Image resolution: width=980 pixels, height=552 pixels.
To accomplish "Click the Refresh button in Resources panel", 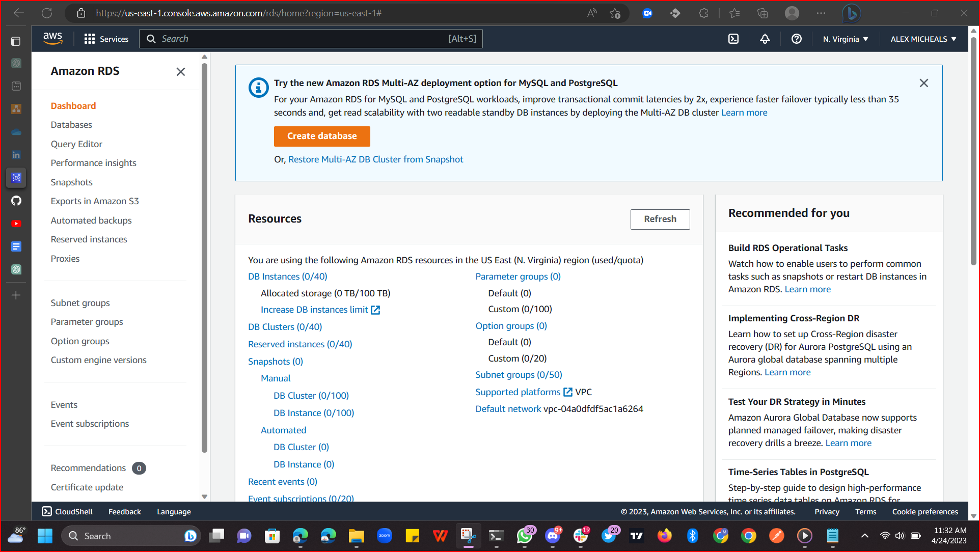I will [x=660, y=219].
